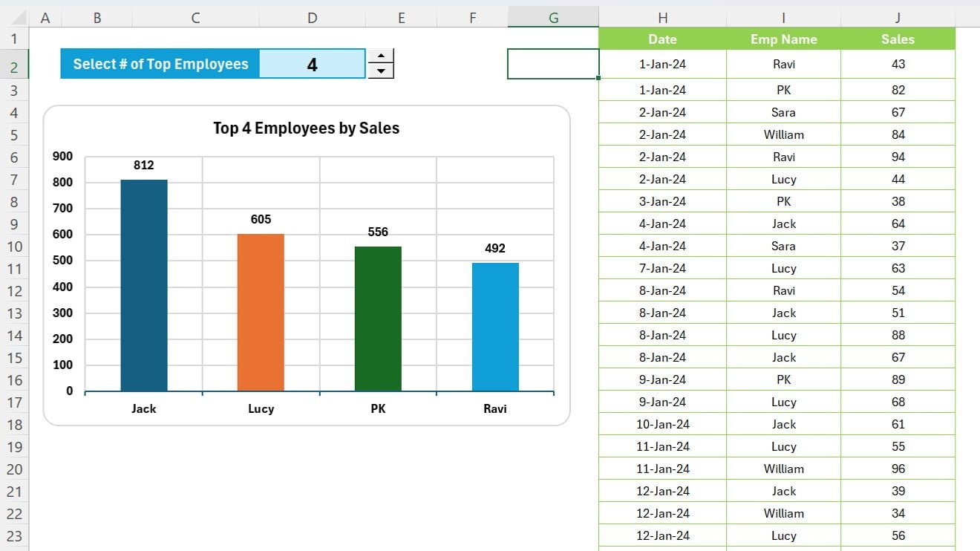Click the 492 label above Ravi's bar

[494, 249]
